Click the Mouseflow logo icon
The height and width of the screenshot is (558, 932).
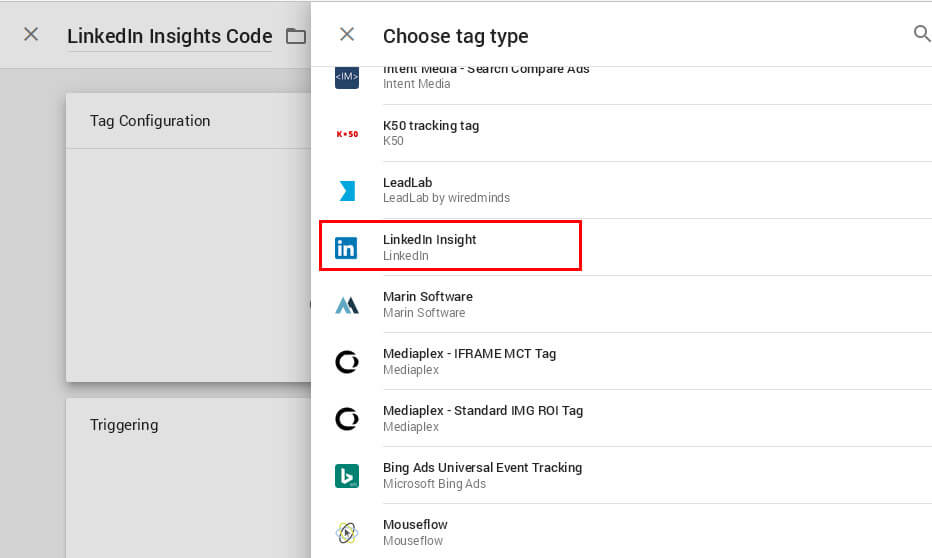tap(347, 532)
